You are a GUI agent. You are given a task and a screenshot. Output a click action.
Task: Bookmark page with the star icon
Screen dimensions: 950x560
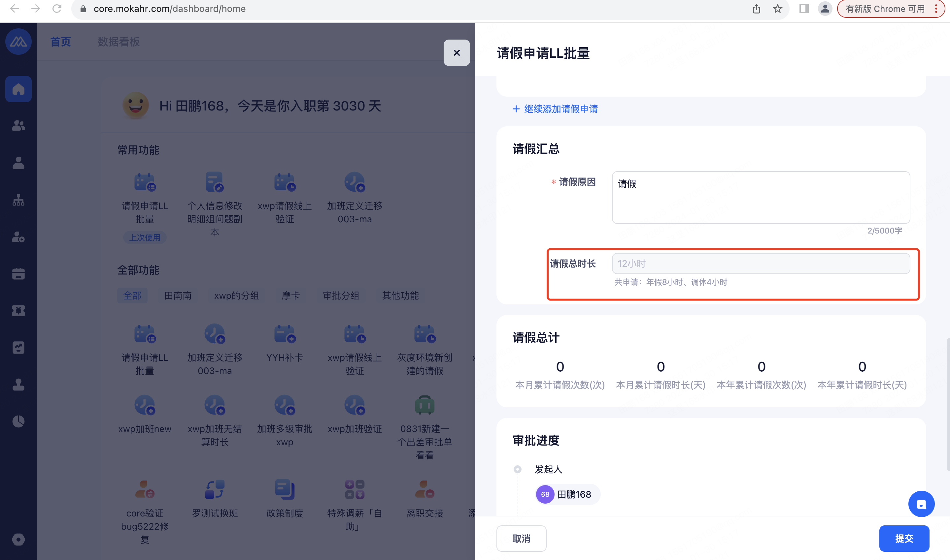(x=777, y=9)
